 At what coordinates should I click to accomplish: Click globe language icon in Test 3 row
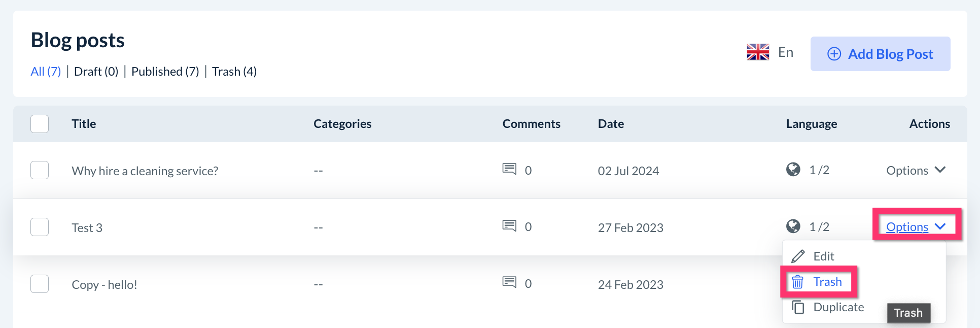793,226
